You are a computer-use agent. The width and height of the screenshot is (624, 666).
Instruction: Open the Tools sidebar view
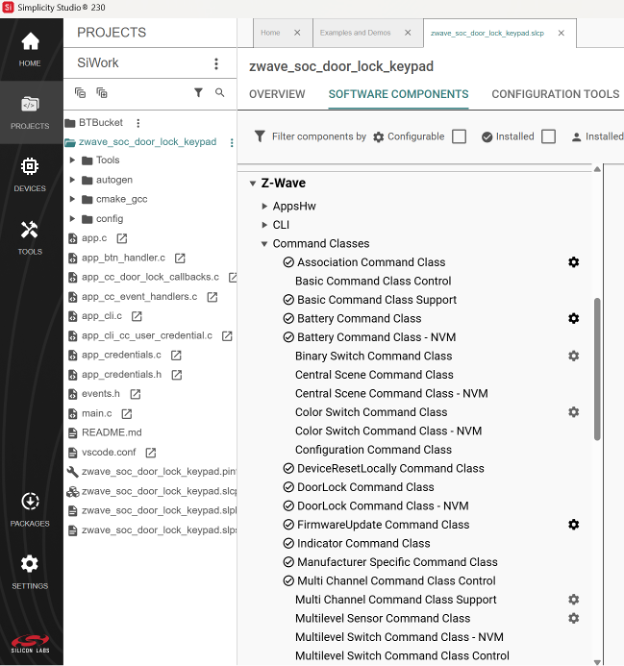point(30,237)
